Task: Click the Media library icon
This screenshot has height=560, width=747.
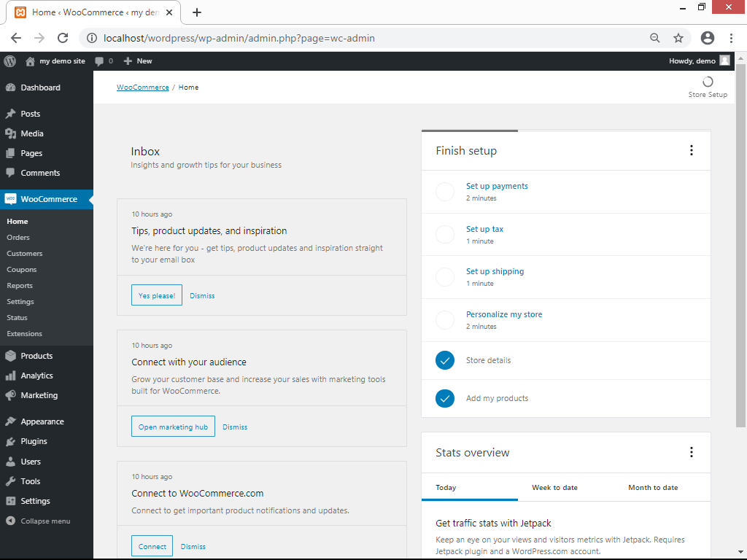Action: click(x=10, y=134)
